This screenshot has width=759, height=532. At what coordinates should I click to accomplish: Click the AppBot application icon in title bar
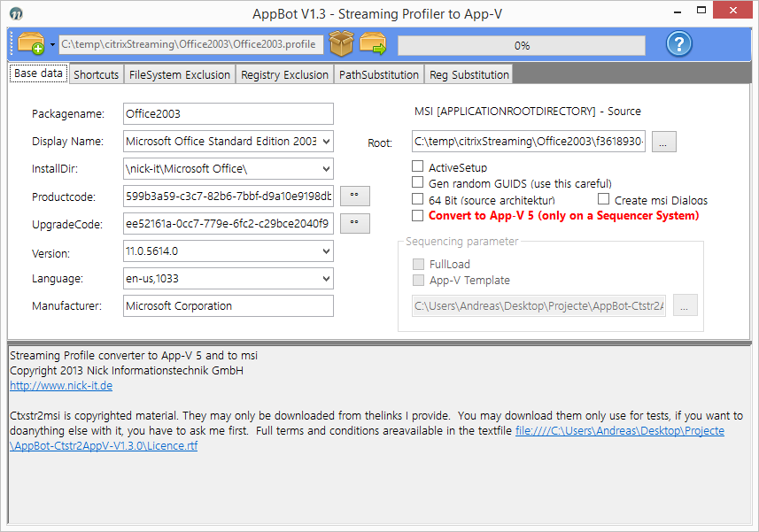coord(16,13)
